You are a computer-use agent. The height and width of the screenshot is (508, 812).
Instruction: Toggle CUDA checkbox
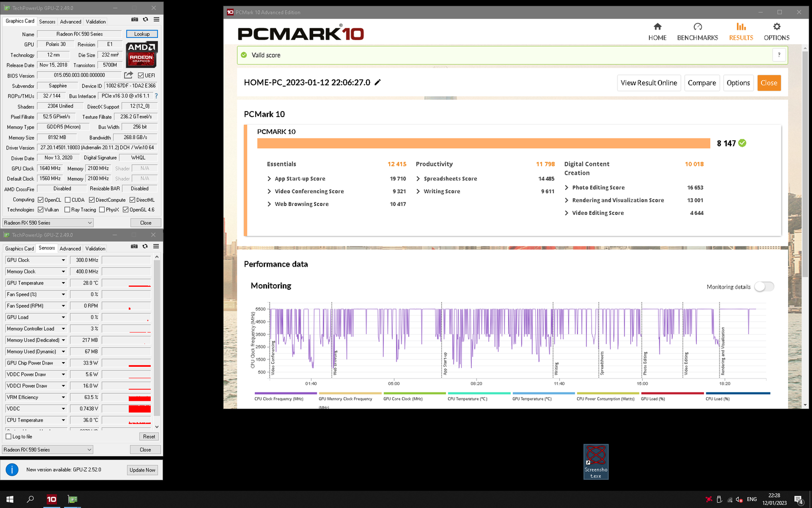pos(68,200)
